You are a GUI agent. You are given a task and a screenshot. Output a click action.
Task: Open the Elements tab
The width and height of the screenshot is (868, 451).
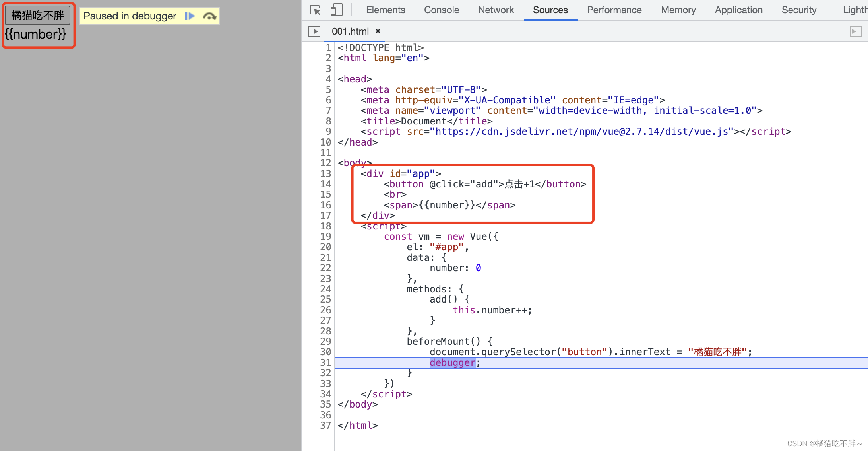(386, 10)
